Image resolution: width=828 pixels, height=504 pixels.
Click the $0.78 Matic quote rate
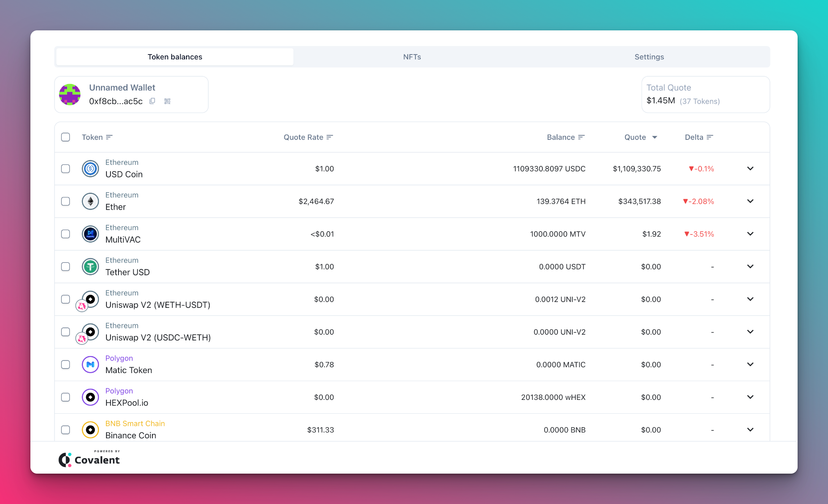(324, 364)
